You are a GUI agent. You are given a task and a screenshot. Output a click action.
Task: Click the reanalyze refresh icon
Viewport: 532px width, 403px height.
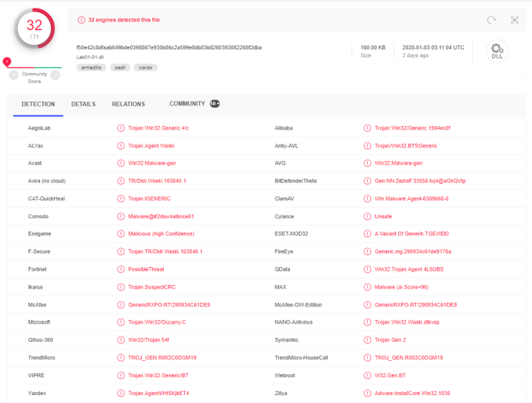click(491, 20)
